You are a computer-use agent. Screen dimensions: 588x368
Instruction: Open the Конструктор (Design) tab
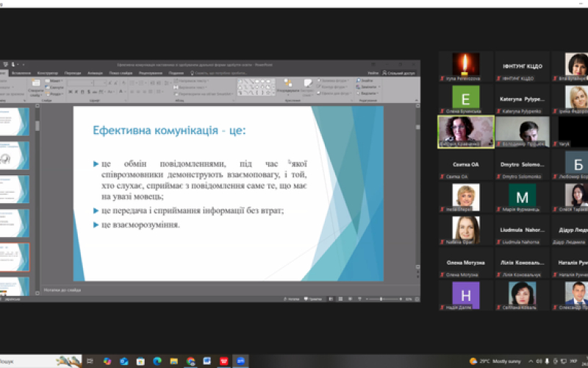coord(48,73)
